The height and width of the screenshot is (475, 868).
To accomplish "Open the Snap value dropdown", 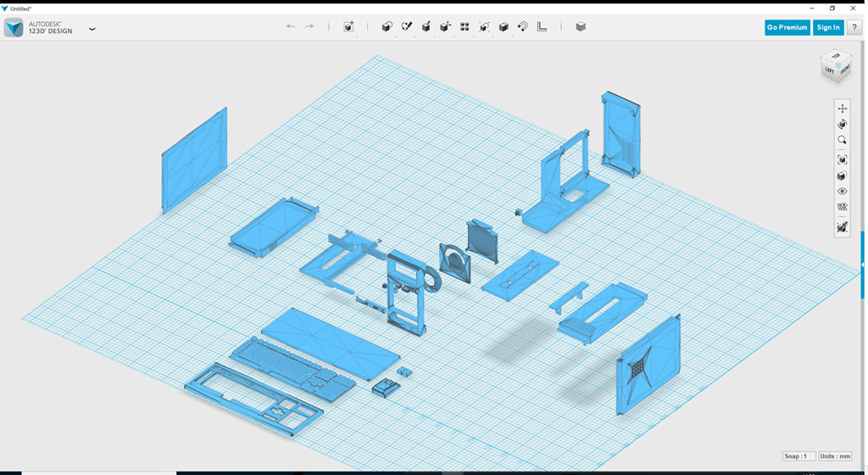I will click(x=798, y=456).
